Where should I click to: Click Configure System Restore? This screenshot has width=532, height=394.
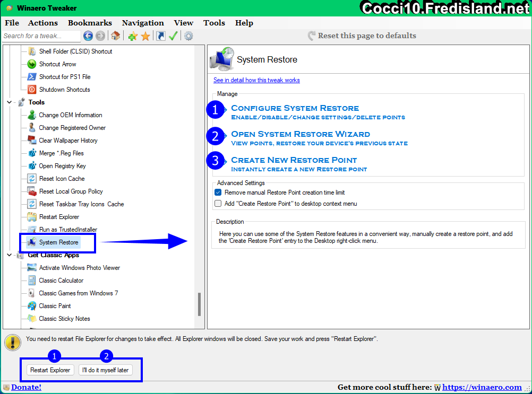(x=295, y=108)
